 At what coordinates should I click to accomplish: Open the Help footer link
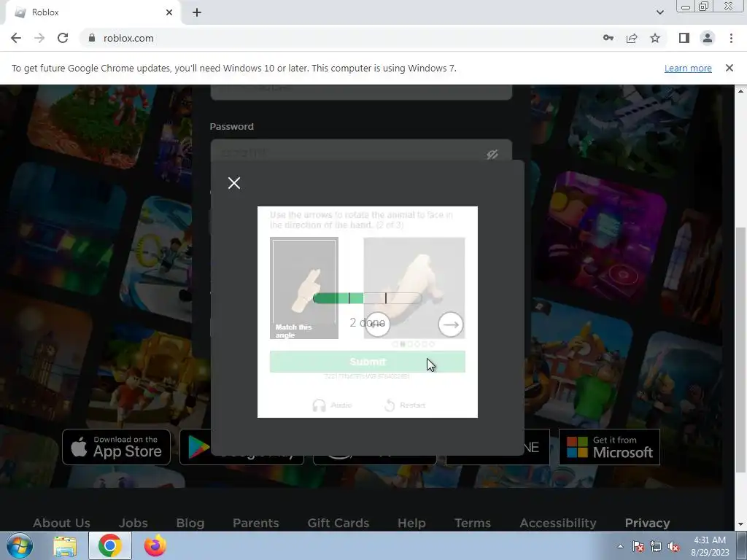(x=411, y=523)
